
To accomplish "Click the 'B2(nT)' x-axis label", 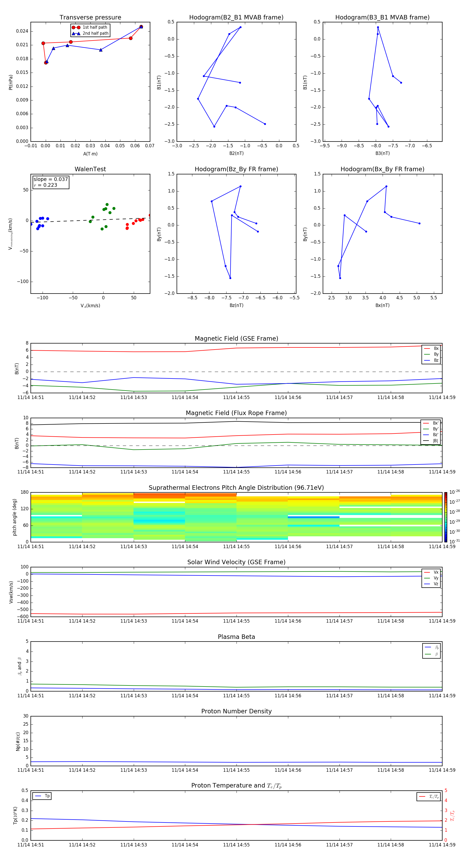I will (x=236, y=153).
